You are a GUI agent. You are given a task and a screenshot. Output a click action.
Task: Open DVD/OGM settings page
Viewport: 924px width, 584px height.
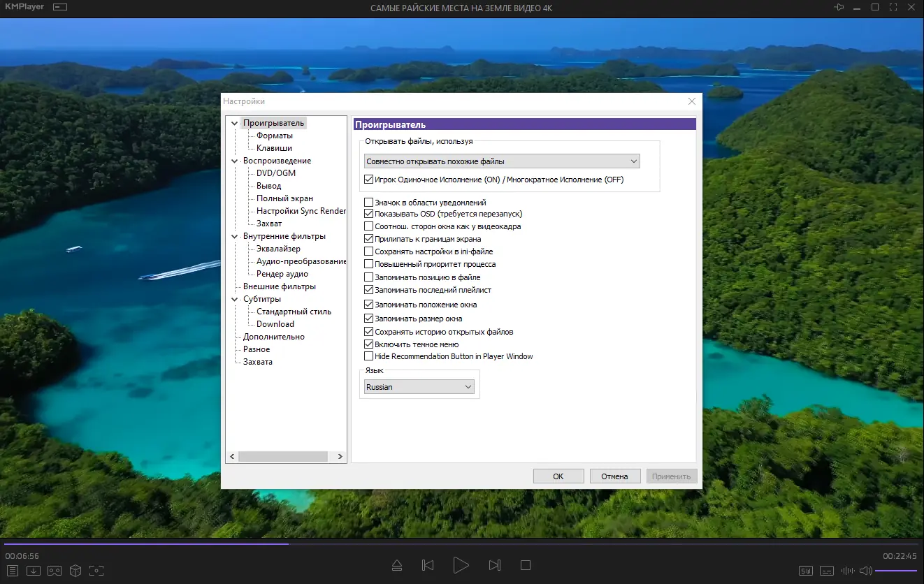point(276,173)
